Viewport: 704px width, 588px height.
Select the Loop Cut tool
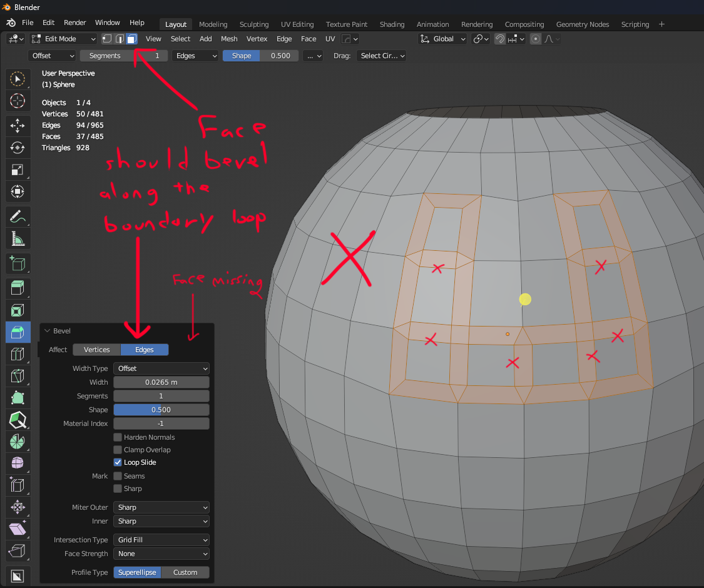[x=18, y=354]
